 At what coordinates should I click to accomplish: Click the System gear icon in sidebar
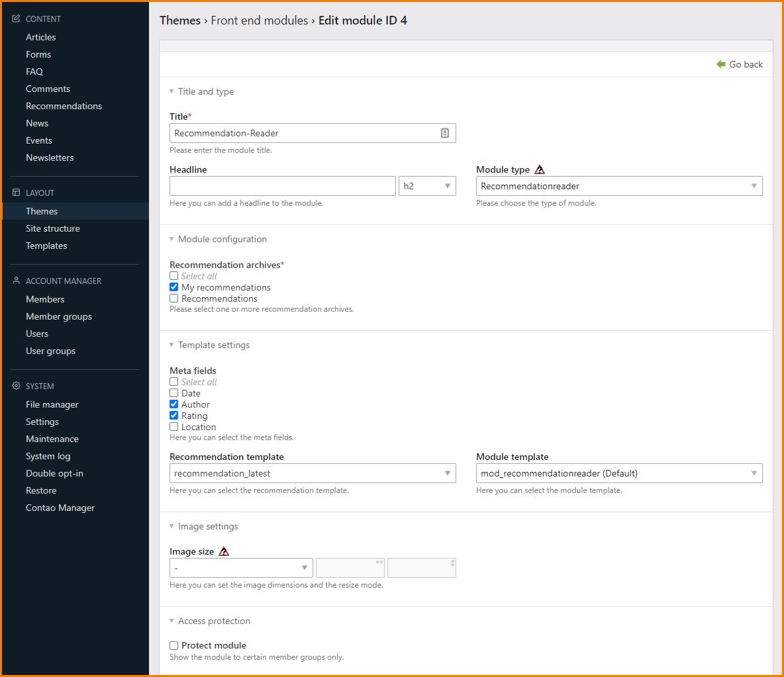[x=17, y=386]
